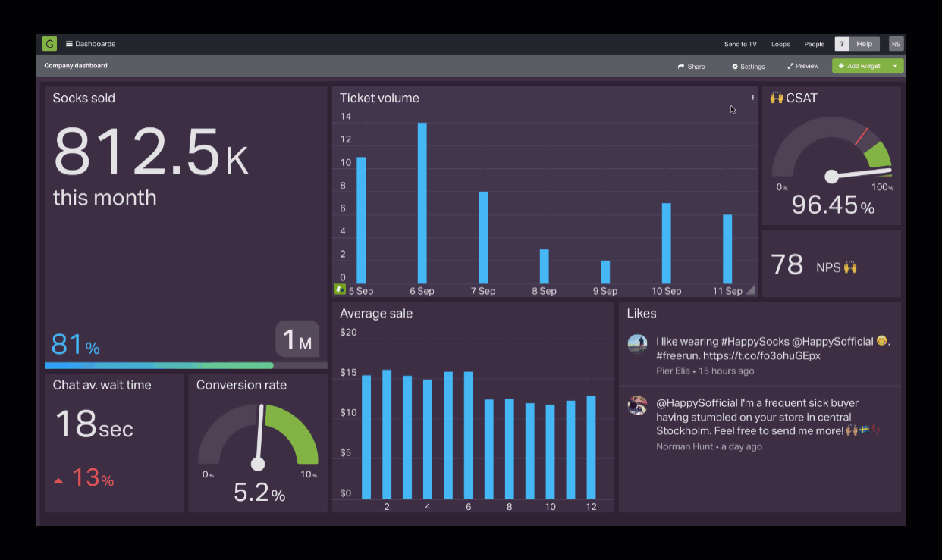Click the Send to TV link
The height and width of the screenshot is (560, 942).
pyautogui.click(x=739, y=44)
